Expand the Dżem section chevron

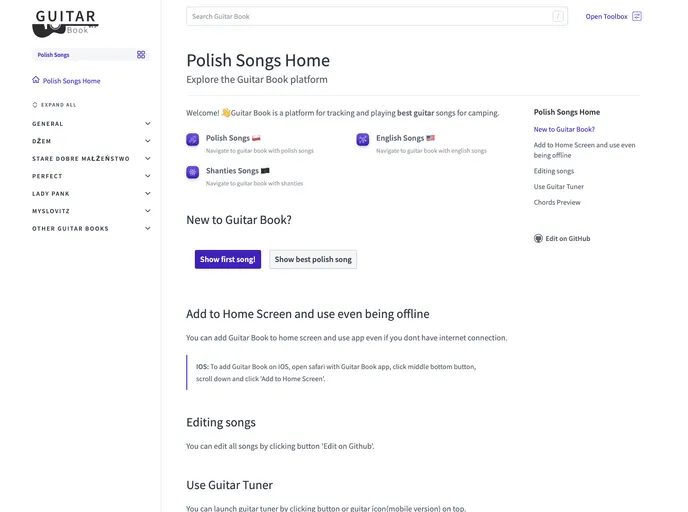(x=148, y=141)
